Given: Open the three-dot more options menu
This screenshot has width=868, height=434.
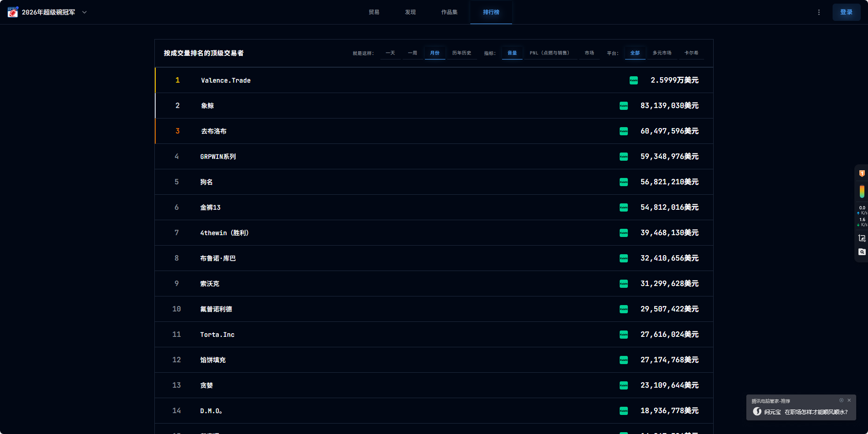Looking at the screenshot, I should click(x=819, y=12).
